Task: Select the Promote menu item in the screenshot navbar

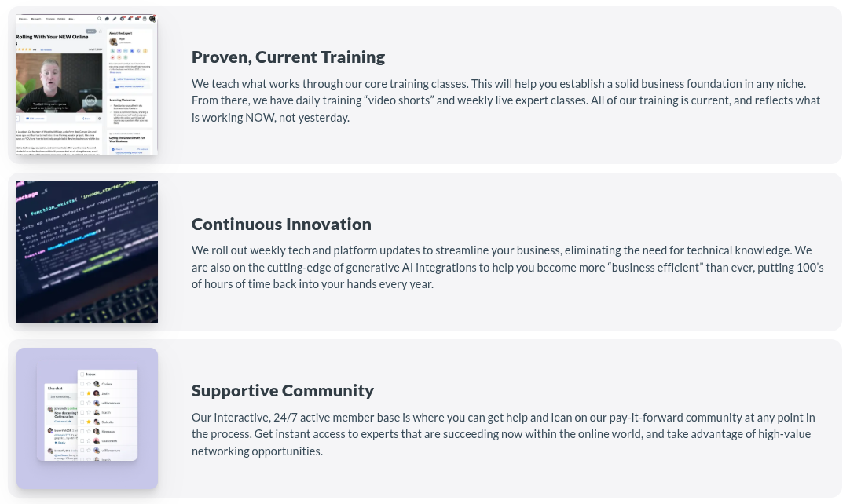Action: click(x=49, y=18)
